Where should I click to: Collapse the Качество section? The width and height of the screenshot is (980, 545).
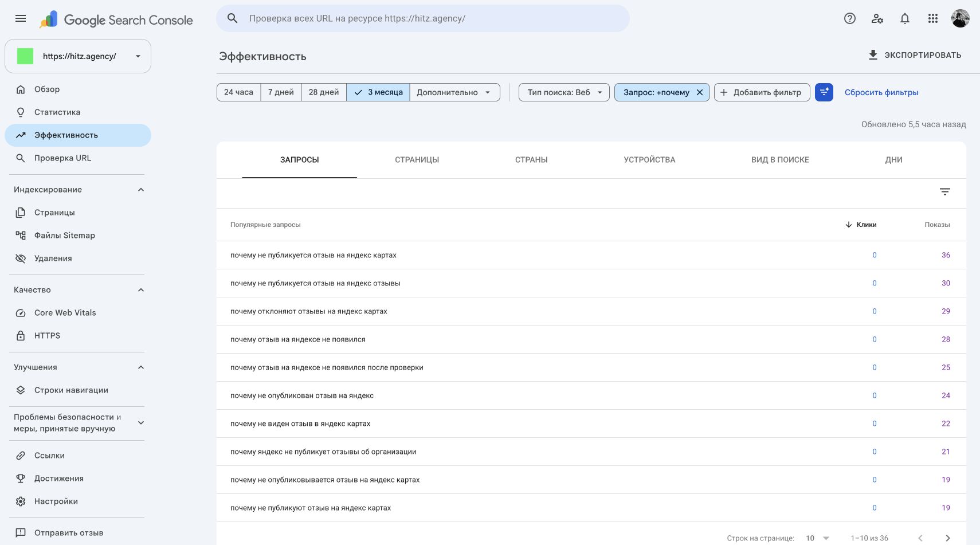click(141, 290)
